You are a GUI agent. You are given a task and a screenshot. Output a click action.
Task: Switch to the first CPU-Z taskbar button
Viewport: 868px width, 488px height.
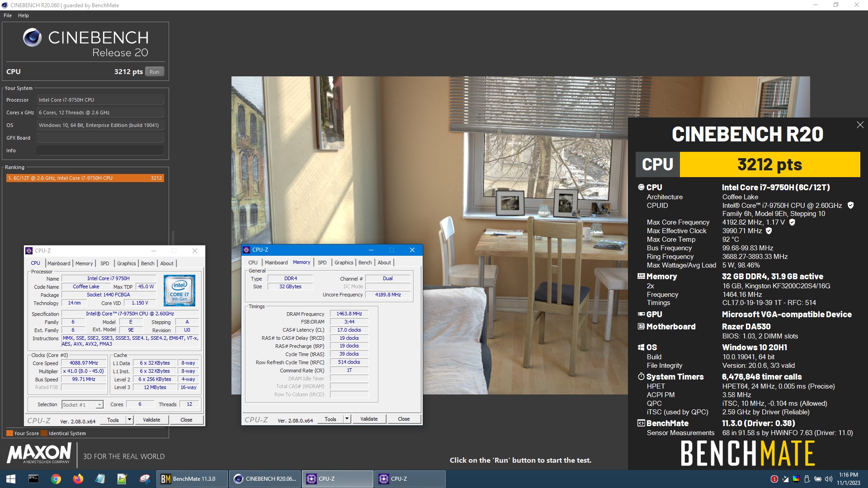click(x=337, y=479)
